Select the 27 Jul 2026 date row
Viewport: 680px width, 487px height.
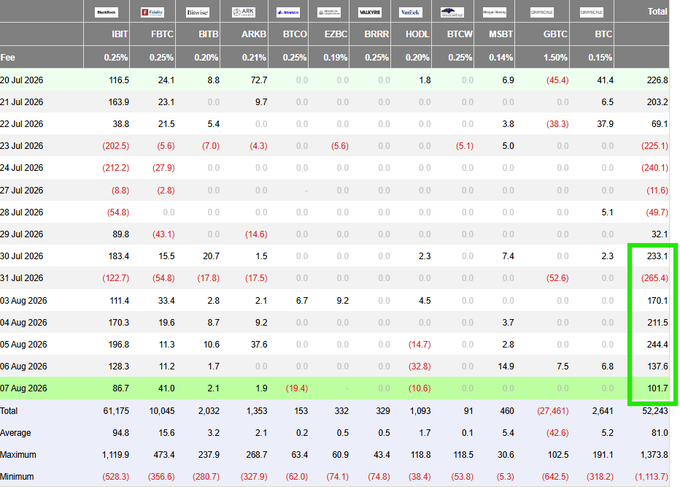[334, 190]
